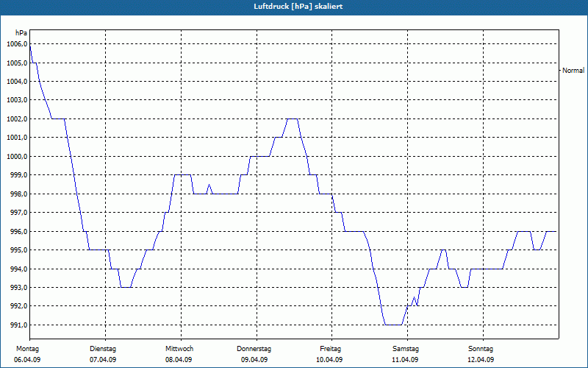Click the 1003,0 axis value
Screen dimensions: 588x368
pos(17,100)
